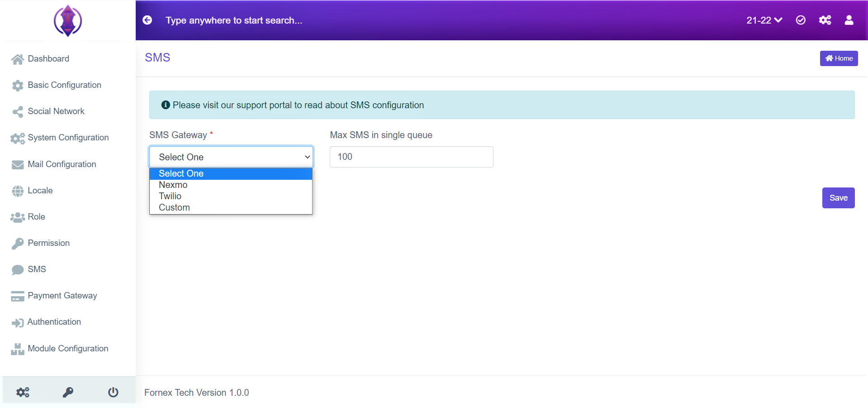This screenshot has width=868, height=408.
Task: Open the 21-22 academic session dropdown
Action: click(x=764, y=20)
